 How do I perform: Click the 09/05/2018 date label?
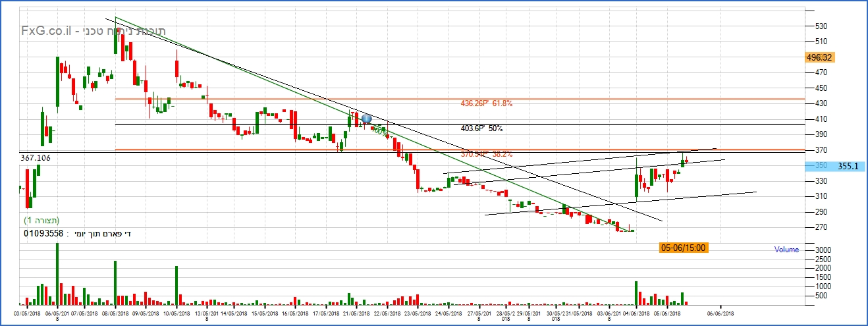[146, 313]
